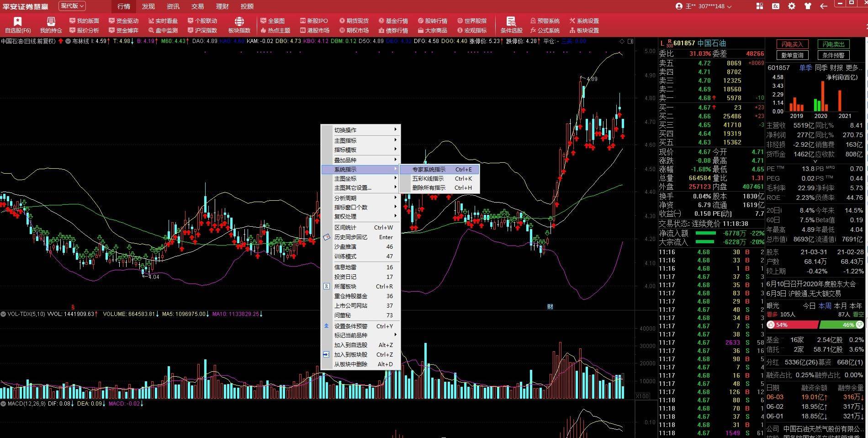This screenshot has width=868, height=438.
Task: Open 大宗商品 toolbar item
Action: tap(432, 30)
